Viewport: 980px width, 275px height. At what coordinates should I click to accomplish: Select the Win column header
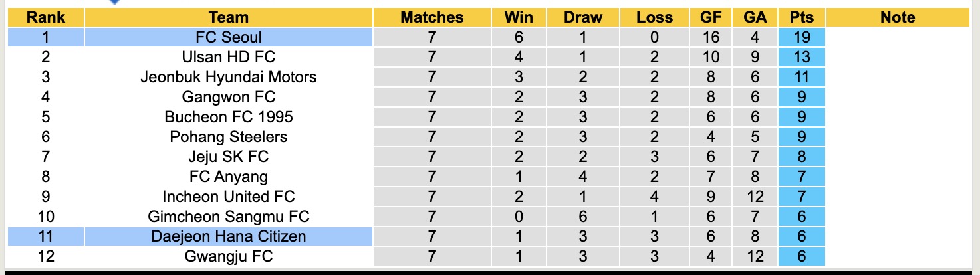point(519,18)
